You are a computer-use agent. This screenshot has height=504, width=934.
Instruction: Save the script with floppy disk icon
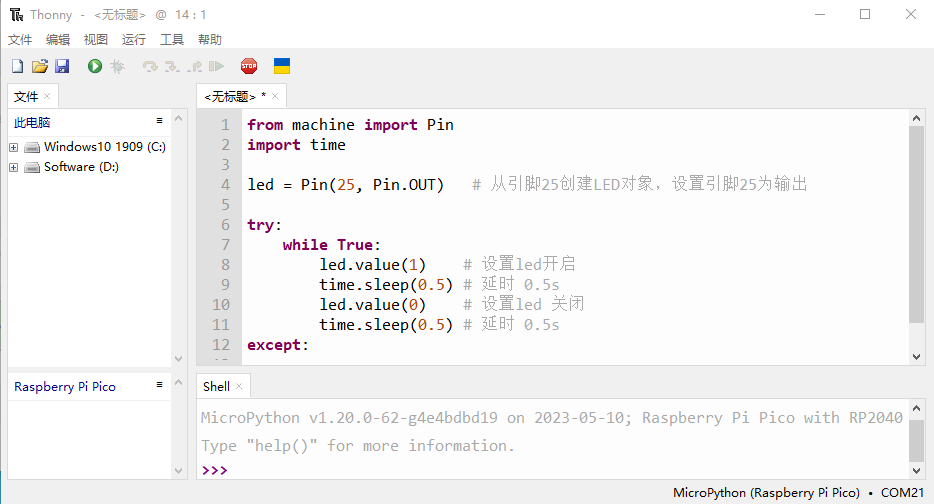[62, 66]
